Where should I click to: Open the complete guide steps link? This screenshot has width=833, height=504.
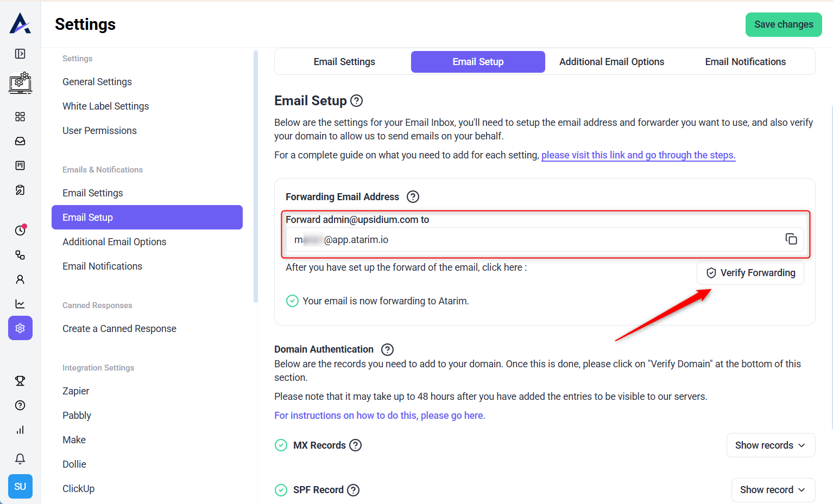(x=638, y=155)
